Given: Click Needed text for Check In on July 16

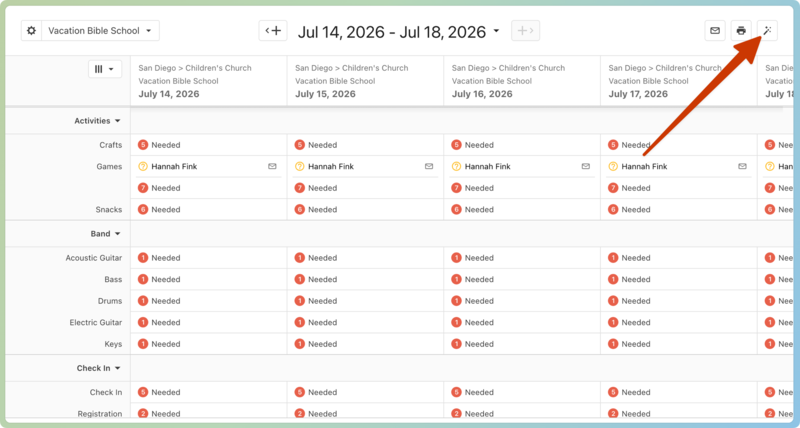Looking at the screenshot, I should click(479, 392).
